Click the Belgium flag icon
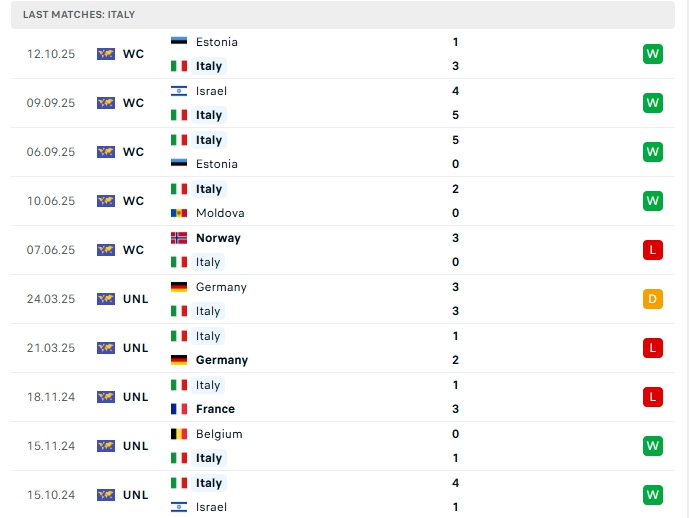This screenshot has width=689, height=518. pos(179,434)
